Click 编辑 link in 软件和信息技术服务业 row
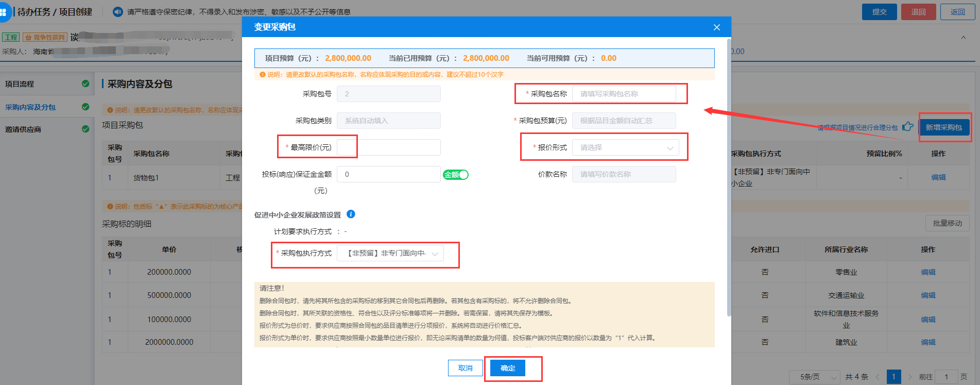980x385 pixels. [928, 320]
